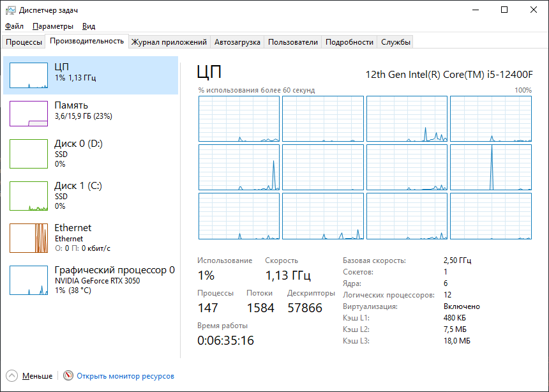Select the Производительность tab

[x=87, y=41]
